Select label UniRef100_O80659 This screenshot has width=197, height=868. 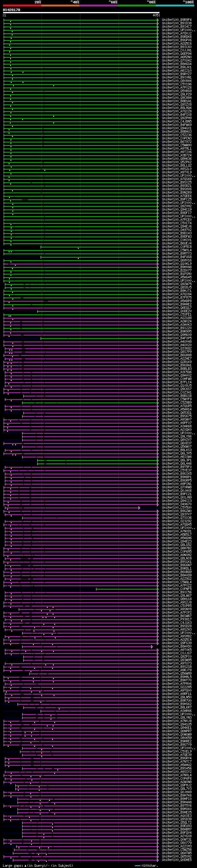tap(177, 738)
